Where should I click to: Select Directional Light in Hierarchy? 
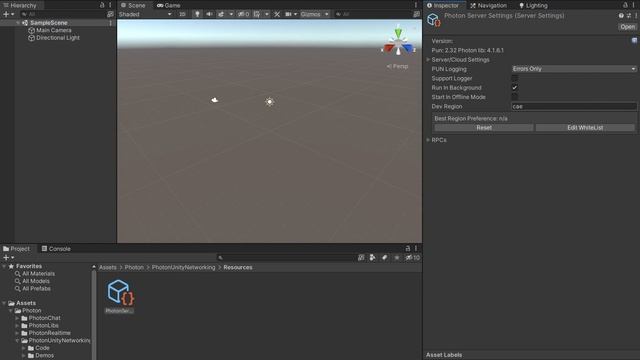58,38
